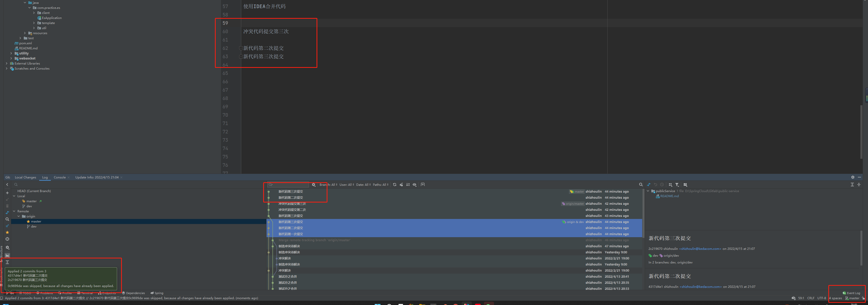
Task: Click the commit details pane scrollbar
Action: (862, 248)
